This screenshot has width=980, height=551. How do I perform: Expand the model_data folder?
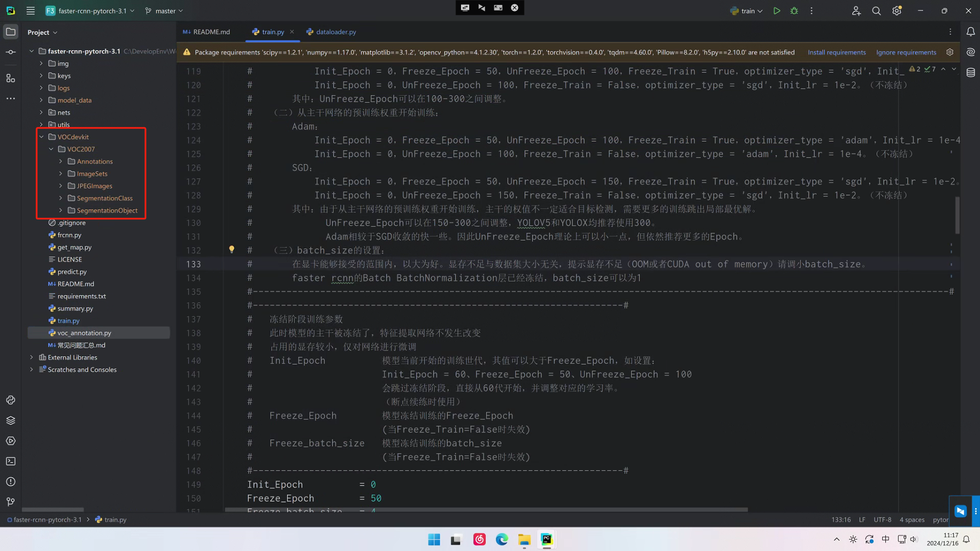tap(41, 100)
